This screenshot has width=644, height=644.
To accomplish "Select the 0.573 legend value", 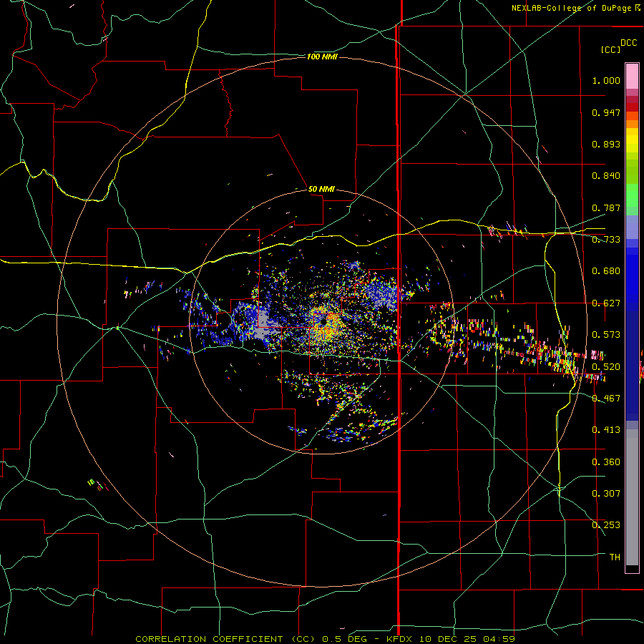I will (606, 335).
